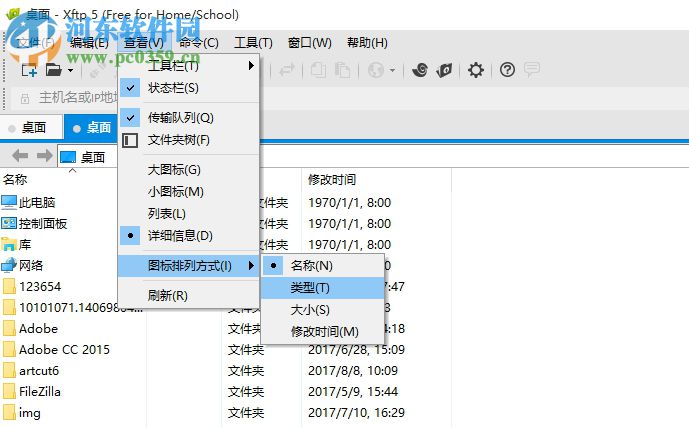Toggle the 文件夹树(F) option
Image resolution: width=689 pixels, height=428 pixels.
pos(189,140)
